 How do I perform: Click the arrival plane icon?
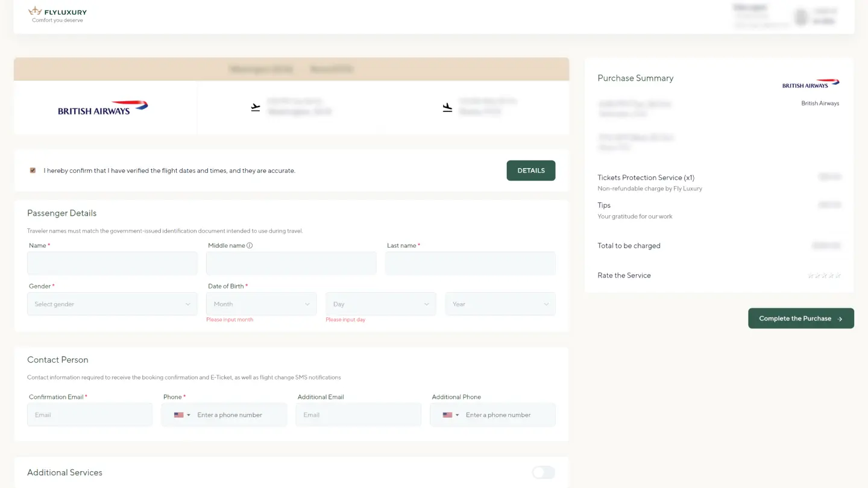pos(447,107)
